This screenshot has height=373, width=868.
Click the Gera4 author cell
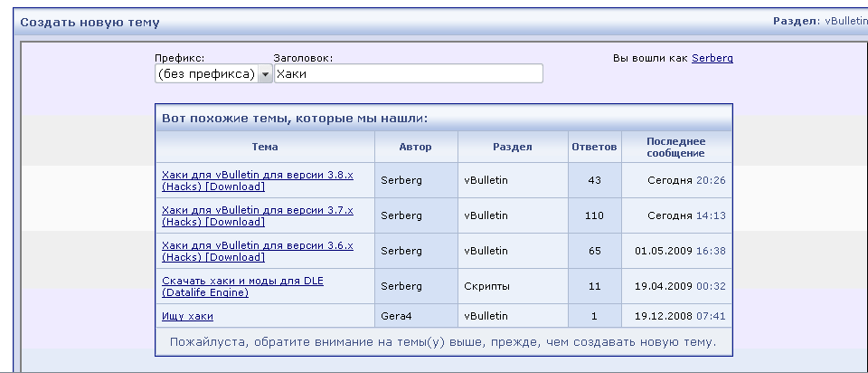[416, 316]
